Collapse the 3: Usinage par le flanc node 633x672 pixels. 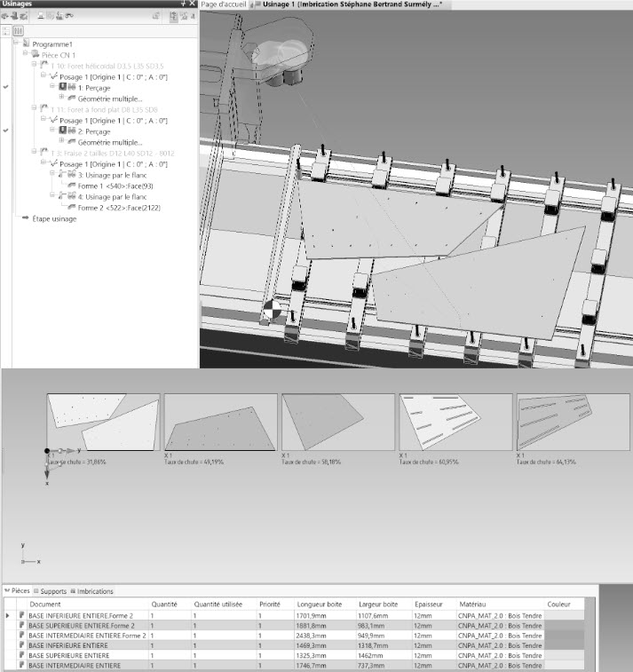(52, 175)
